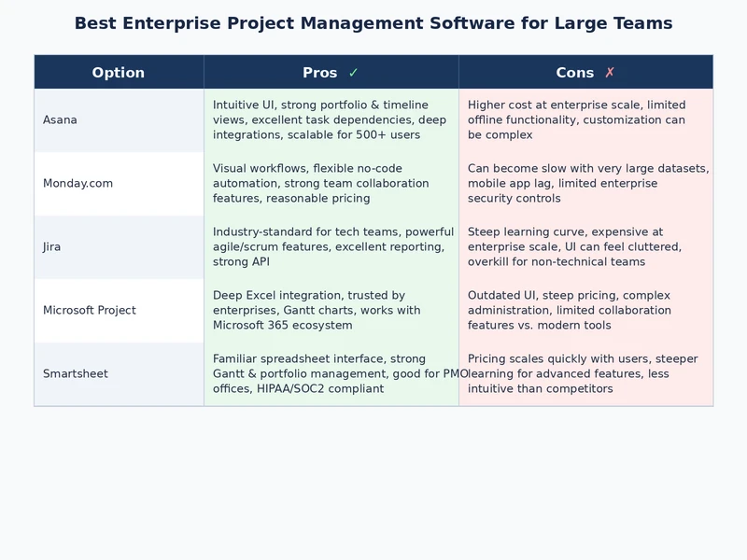Click the page title 'Best Enterprise Project Management Software'
Viewport: 747px width, 560px height.
(x=373, y=23)
